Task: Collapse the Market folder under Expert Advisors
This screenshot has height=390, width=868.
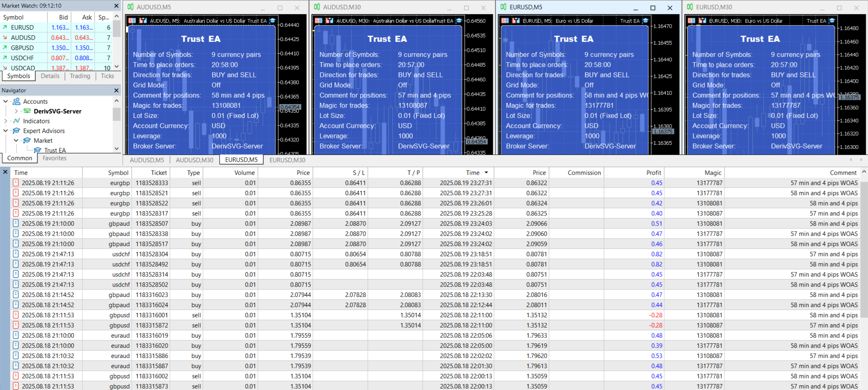Action: (16, 140)
